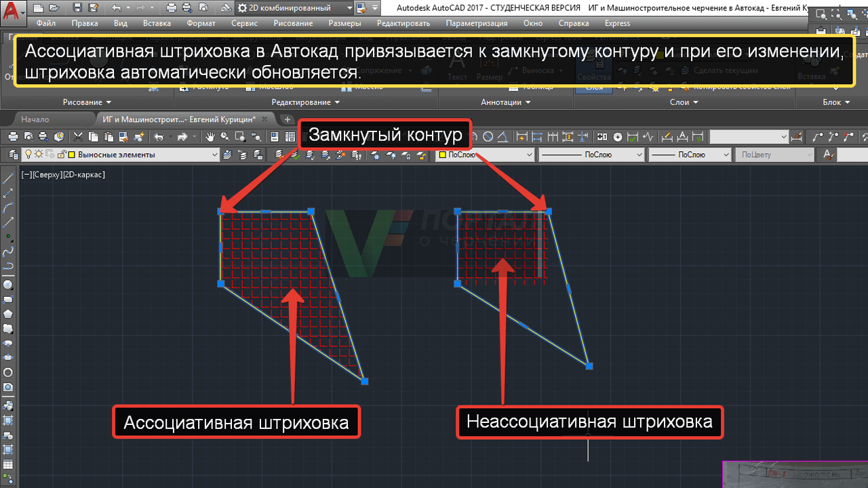The width and height of the screenshot is (868, 488).
Task: Click the Undo arrow in quick access toolbar
Action: tap(116, 8)
